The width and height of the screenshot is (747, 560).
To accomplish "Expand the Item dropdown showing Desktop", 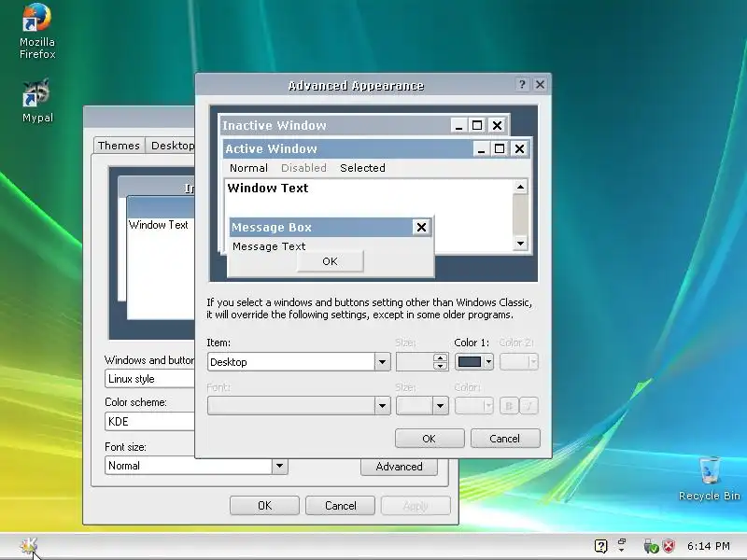I will 382,362.
